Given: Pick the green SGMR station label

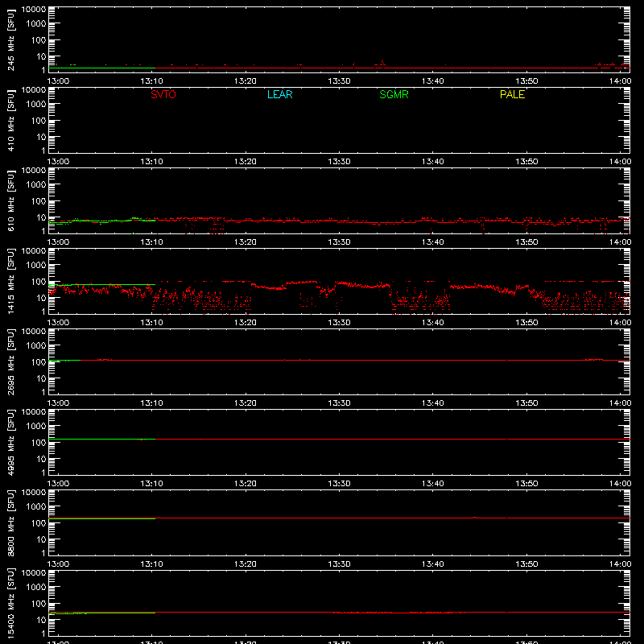Looking at the screenshot, I should [x=394, y=94].
